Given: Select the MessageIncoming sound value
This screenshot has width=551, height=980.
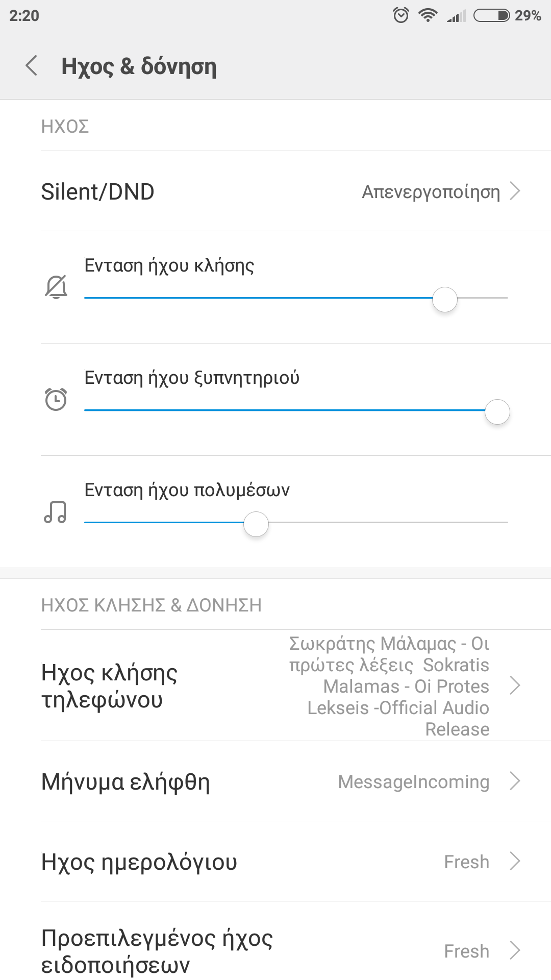Looking at the screenshot, I should tap(413, 781).
